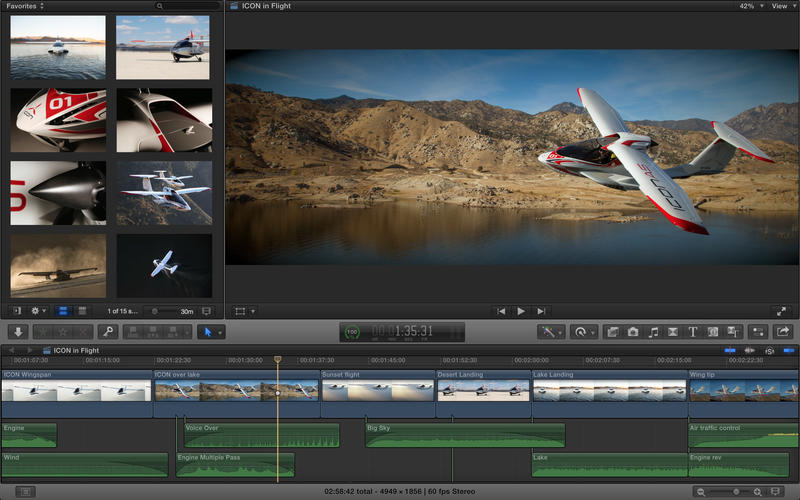Screen dimensions: 800x500
Task: Click the Share project icon
Action: pyautogui.click(x=783, y=331)
